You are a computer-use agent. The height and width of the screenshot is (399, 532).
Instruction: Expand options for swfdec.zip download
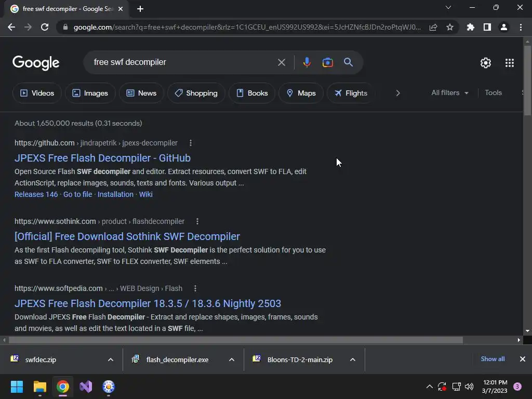click(111, 360)
